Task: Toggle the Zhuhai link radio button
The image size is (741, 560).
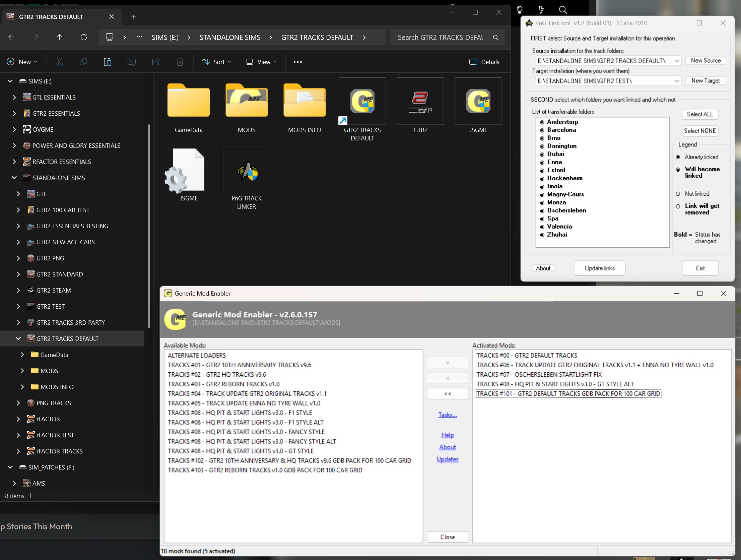Action: (542, 235)
